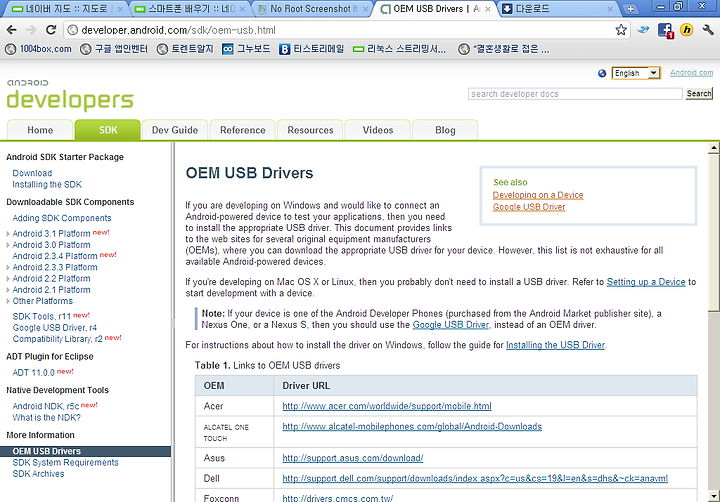Screen dimensions: 720x502
Task: Open the Download sidebar link
Action: (32, 173)
